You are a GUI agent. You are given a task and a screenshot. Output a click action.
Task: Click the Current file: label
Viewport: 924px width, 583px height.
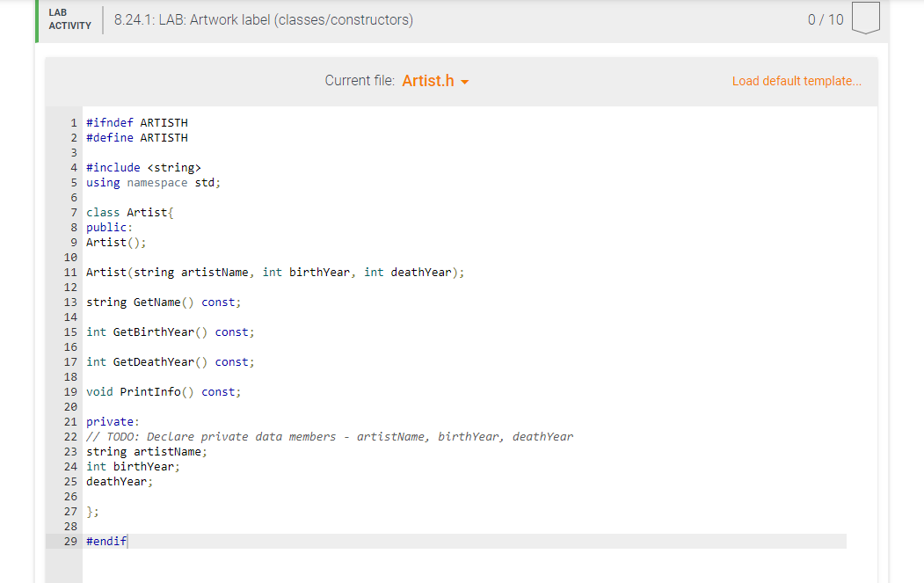pyautogui.click(x=360, y=81)
